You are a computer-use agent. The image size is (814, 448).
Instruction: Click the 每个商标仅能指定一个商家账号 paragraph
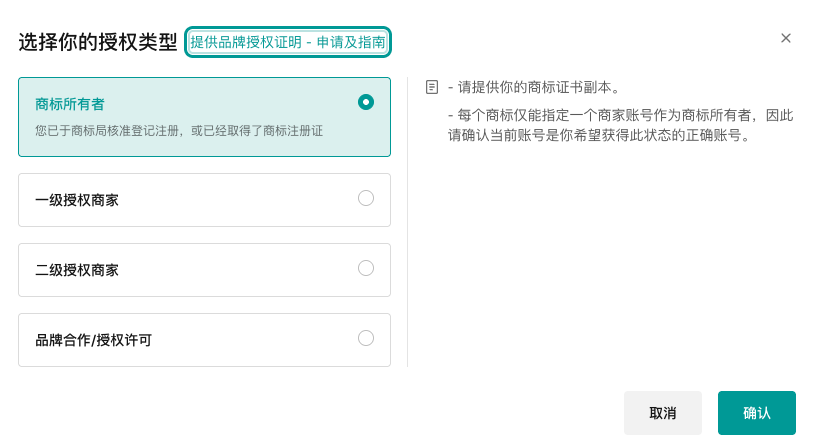tap(620, 125)
